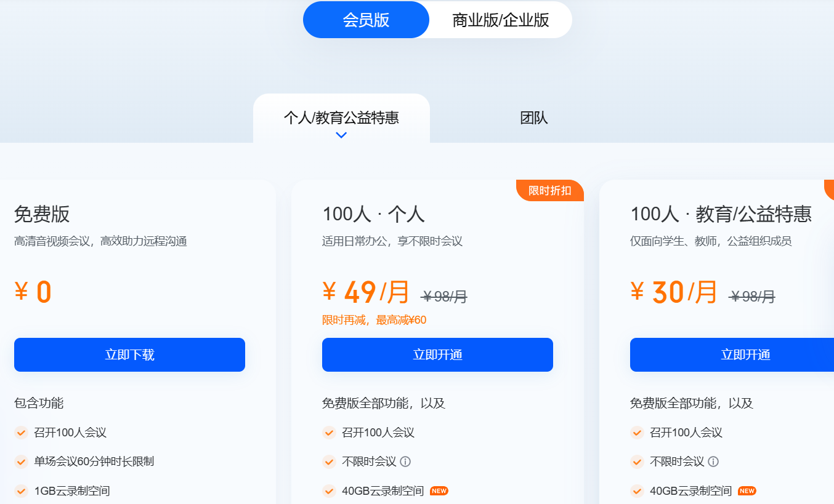Select the 个人/教育公益特惠 tab
Viewport: 834px width, 504px height.
click(341, 118)
